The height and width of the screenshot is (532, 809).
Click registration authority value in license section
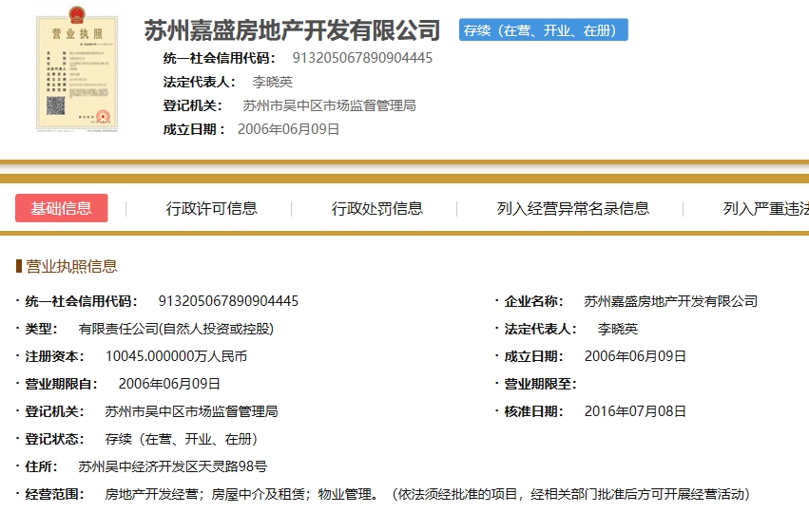[x=191, y=411]
